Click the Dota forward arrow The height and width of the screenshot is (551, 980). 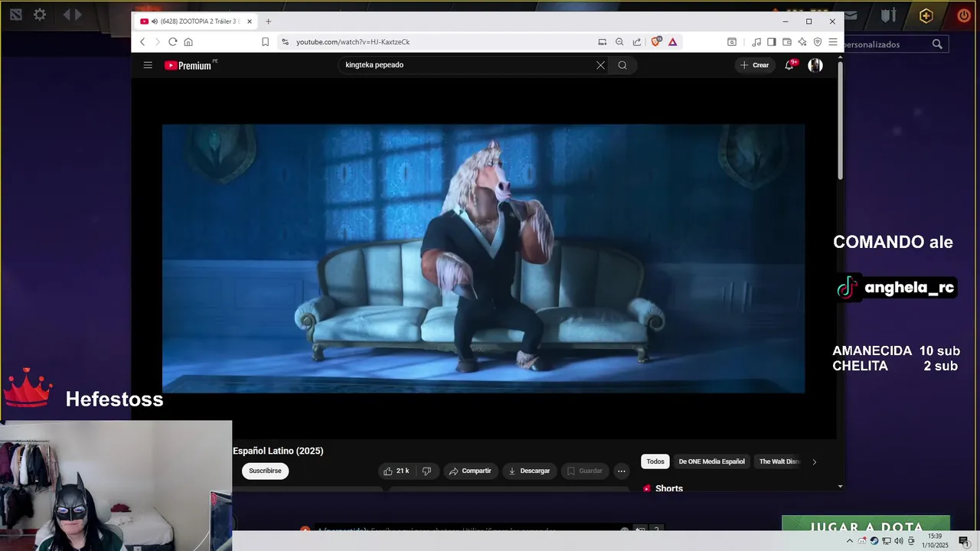(x=77, y=15)
